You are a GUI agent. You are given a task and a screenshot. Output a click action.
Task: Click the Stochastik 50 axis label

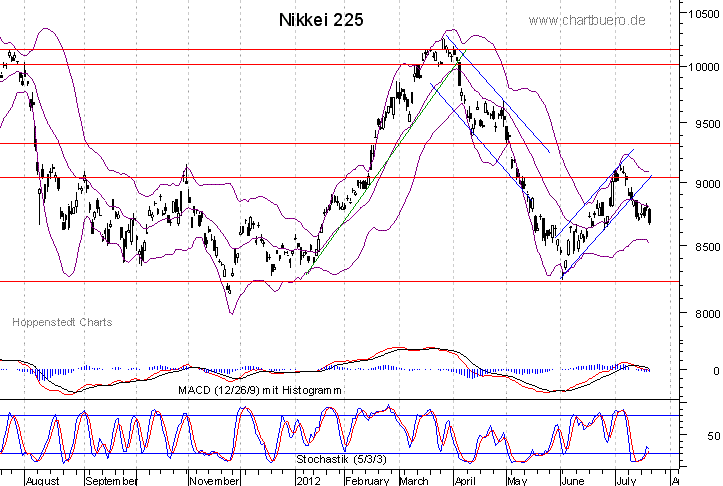coord(714,436)
